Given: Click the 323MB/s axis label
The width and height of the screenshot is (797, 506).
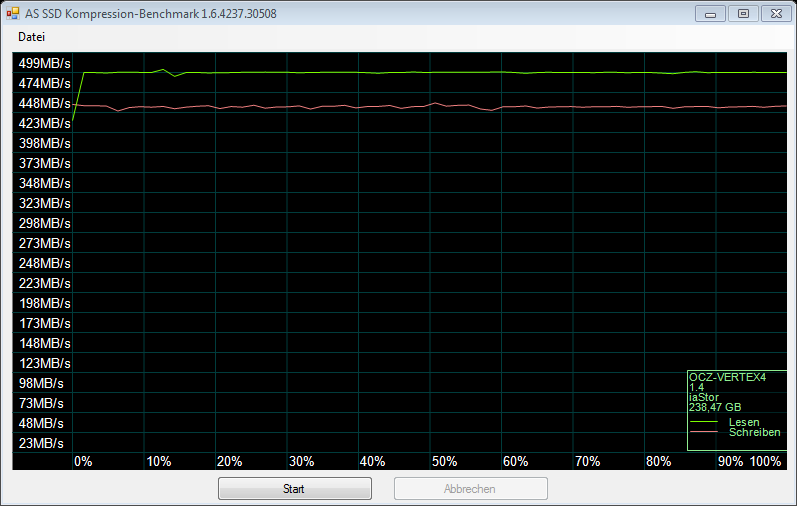Looking at the screenshot, I should point(45,203).
